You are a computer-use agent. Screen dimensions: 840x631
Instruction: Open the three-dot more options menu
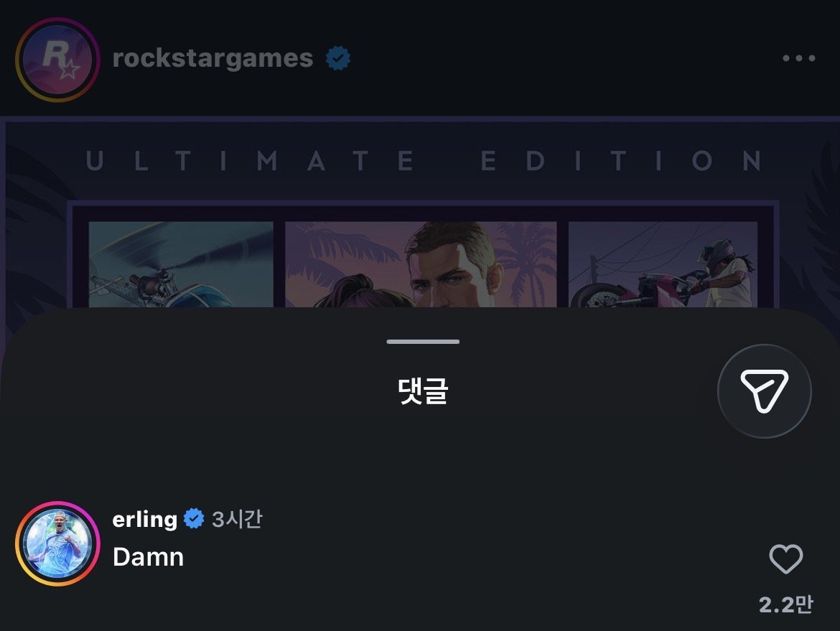[799, 58]
